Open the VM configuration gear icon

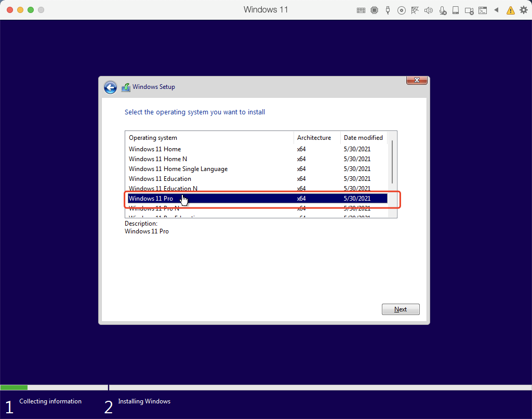524,10
